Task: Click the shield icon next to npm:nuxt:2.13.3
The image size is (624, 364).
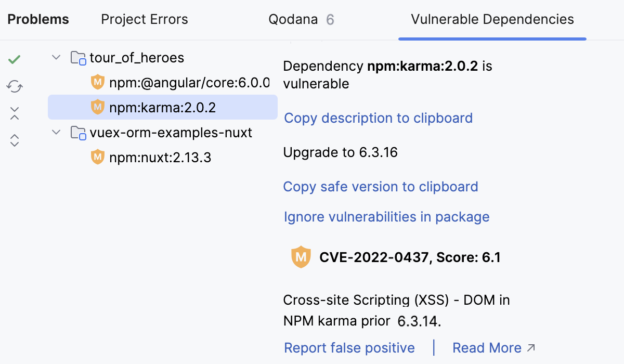Action: coord(97,157)
